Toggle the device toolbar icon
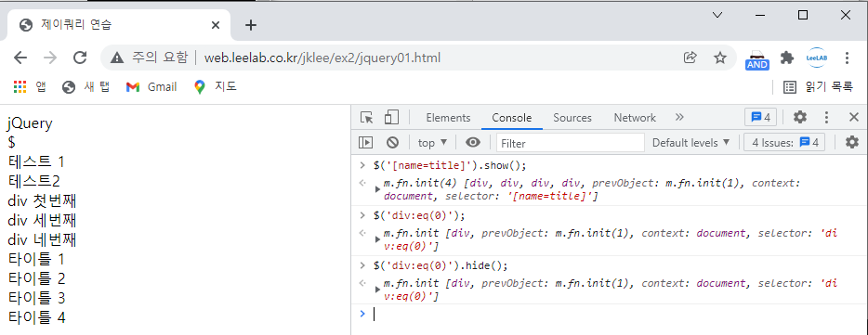868x335 pixels. [391, 117]
